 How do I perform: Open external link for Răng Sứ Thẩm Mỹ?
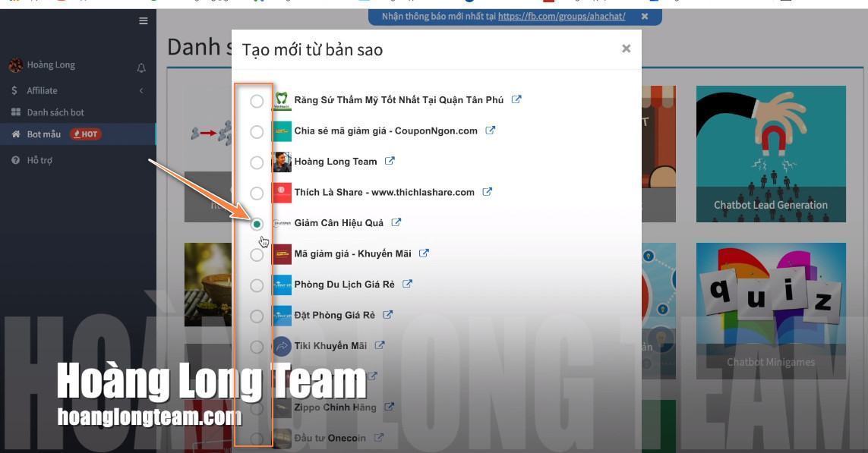click(516, 99)
